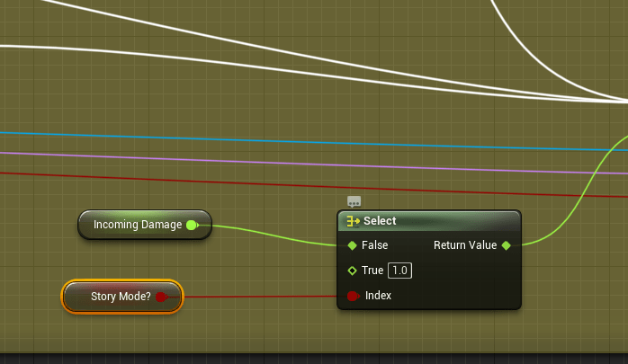Image resolution: width=628 pixels, height=364 pixels.
Task: Click the Return Value output pin
Action: coord(506,245)
